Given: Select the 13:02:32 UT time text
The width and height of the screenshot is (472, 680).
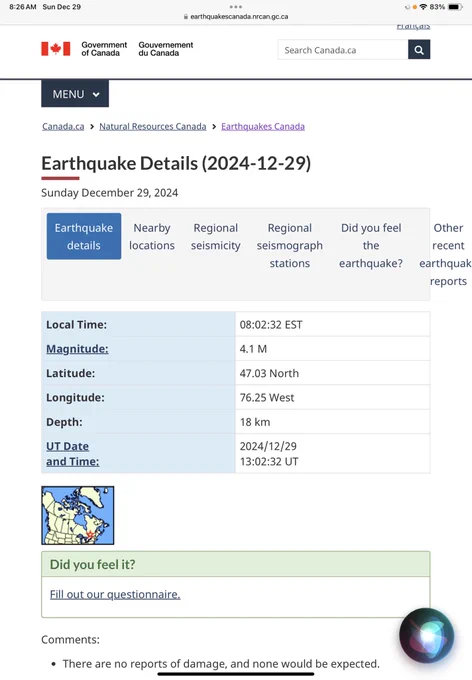Looking at the screenshot, I should [x=269, y=461].
